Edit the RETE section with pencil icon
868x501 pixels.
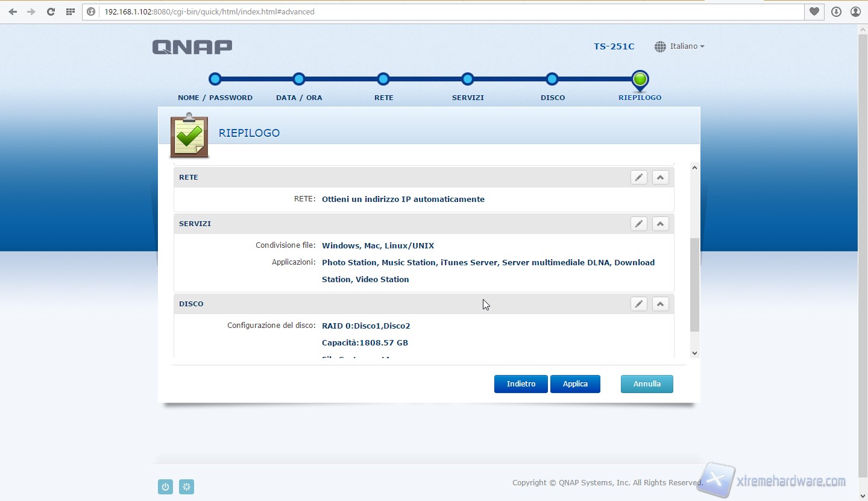tap(638, 177)
